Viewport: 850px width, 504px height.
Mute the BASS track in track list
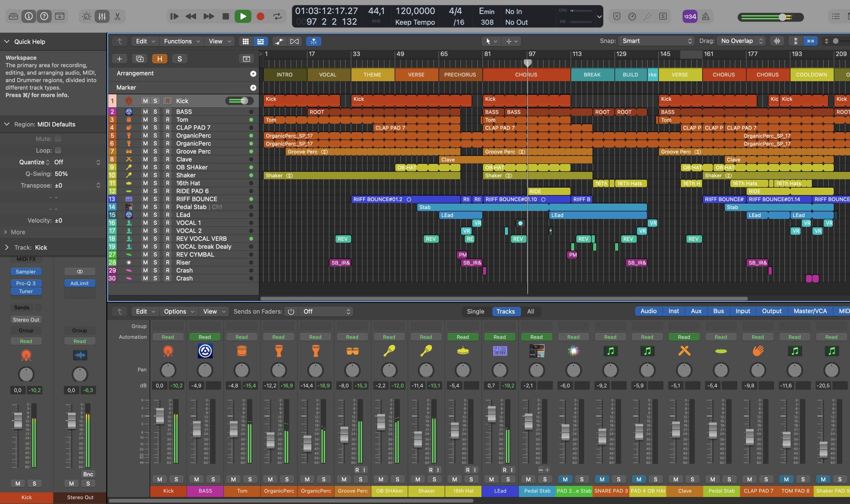[x=145, y=112]
